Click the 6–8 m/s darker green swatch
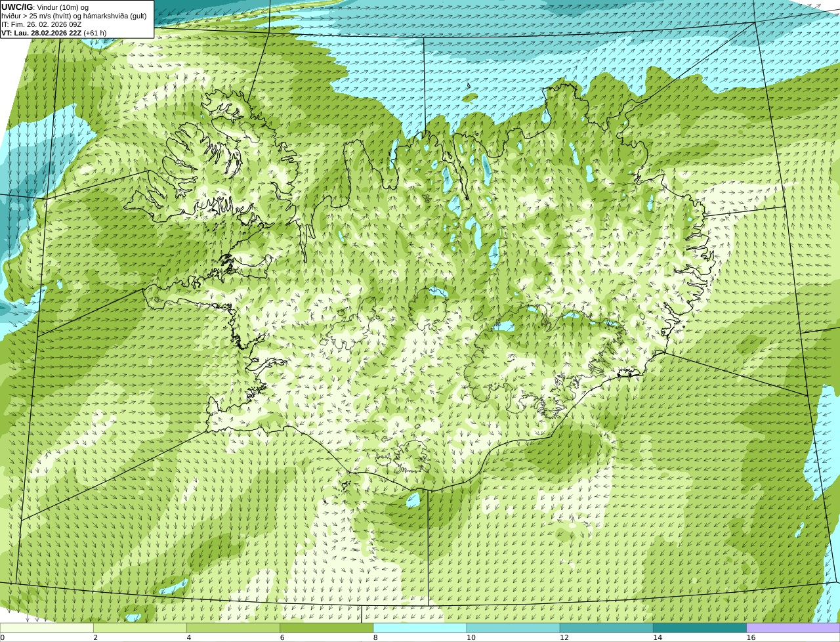 (x=327, y=628)
